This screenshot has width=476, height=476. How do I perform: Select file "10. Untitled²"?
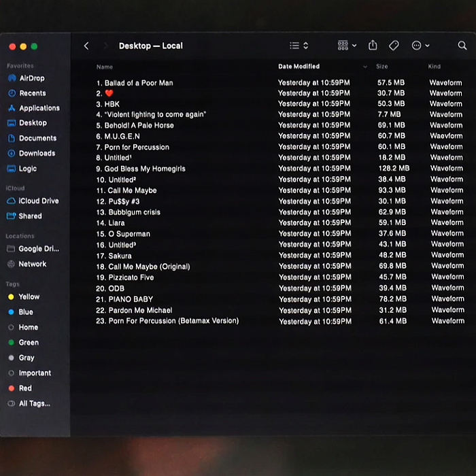point(116,180)
